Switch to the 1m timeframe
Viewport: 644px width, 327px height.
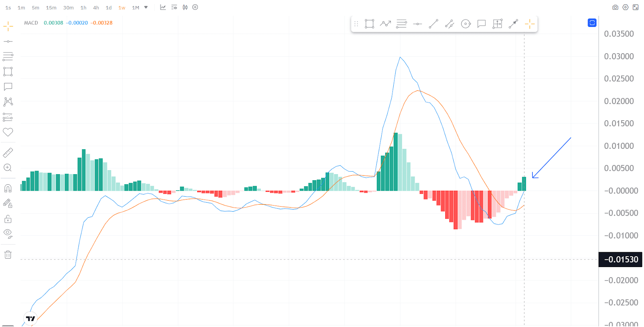pos(21,8)
